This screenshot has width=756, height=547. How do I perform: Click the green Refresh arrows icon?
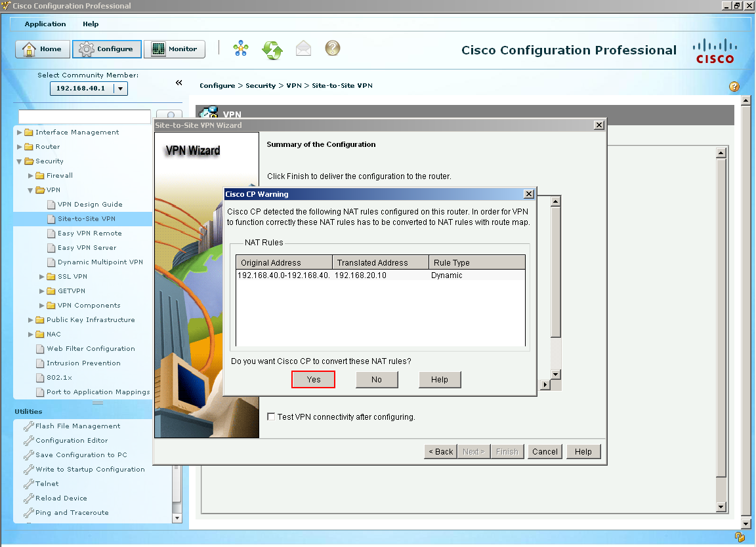pyautogui.click(x=272, y=49)
